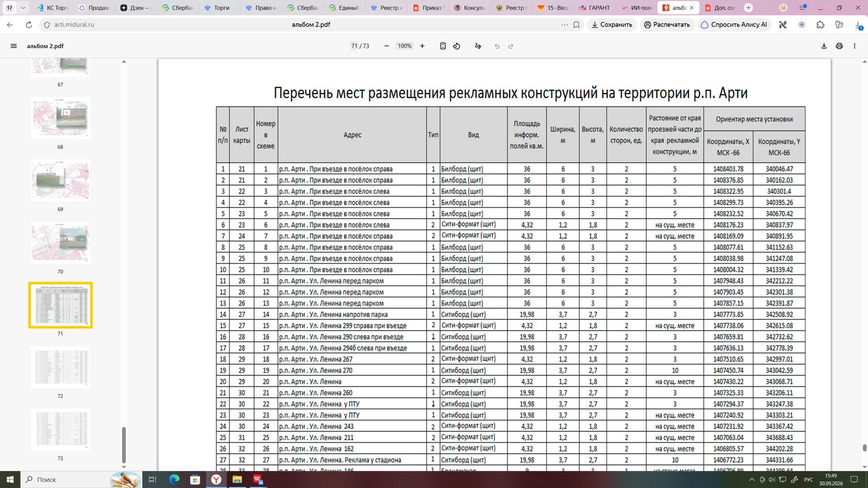Screen dimensions: 868x488
Task: Click the fit-to-page icon
Action: pos(443,46)
